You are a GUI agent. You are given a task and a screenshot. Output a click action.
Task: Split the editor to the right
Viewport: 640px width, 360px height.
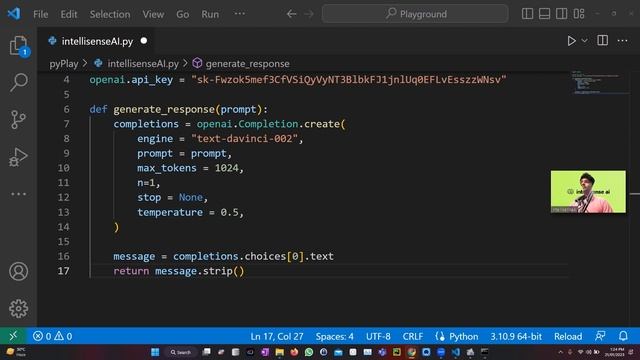click(x=602, y=40)
